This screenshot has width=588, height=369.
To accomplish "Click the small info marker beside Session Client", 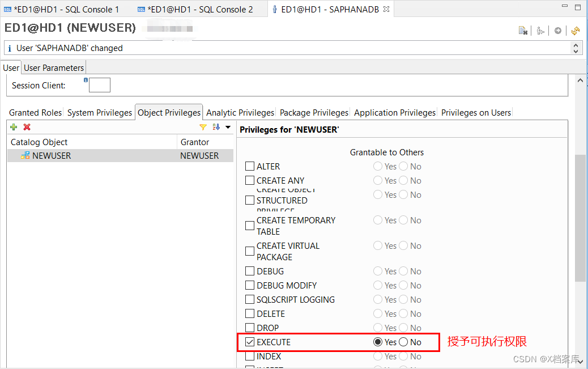I will point(86,79).
